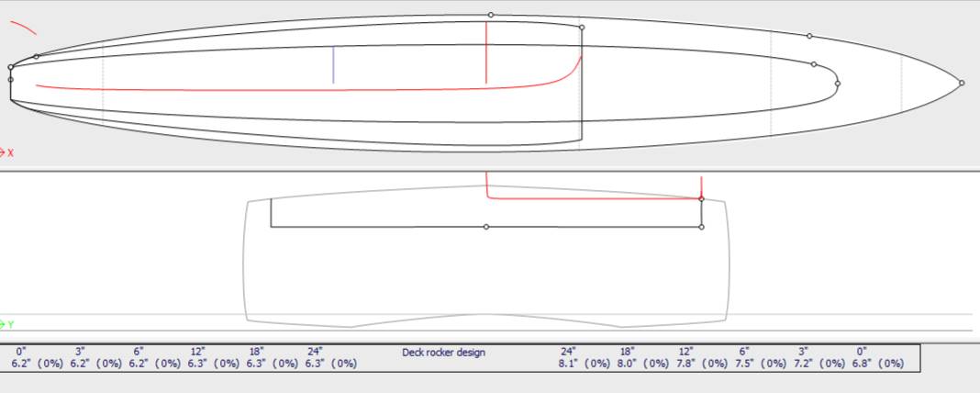
Task: Select the midpoint control point on cross-section line
Action: [486, 227]
